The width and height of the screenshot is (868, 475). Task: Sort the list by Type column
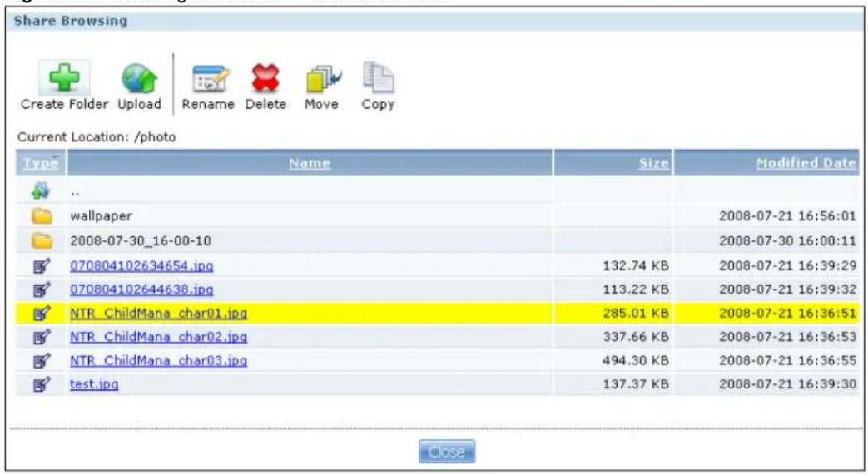(x=41, y=163)
